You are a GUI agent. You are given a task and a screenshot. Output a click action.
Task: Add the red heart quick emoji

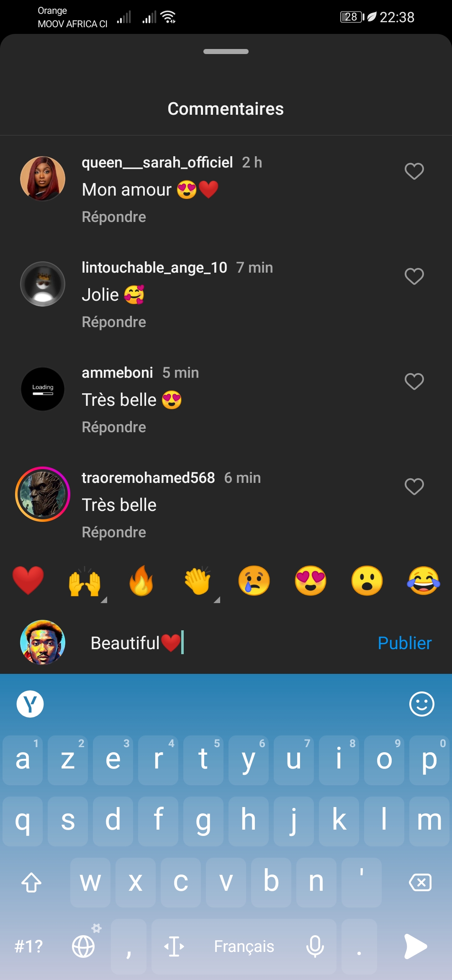click(28, 581)
